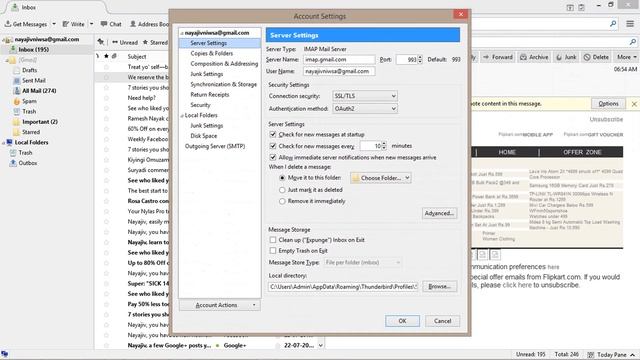Open Synchronization & Storage settings
Image resolution: width=640 pixels, height=360 pixels.
tap(223, 84)
